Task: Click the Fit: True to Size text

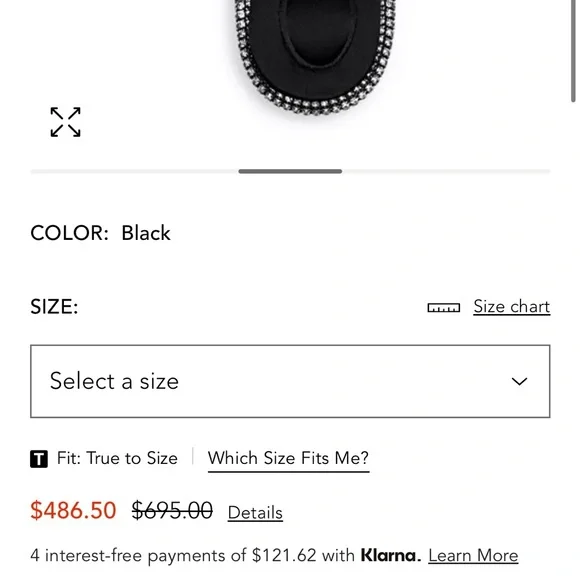Action: (117, 458)
